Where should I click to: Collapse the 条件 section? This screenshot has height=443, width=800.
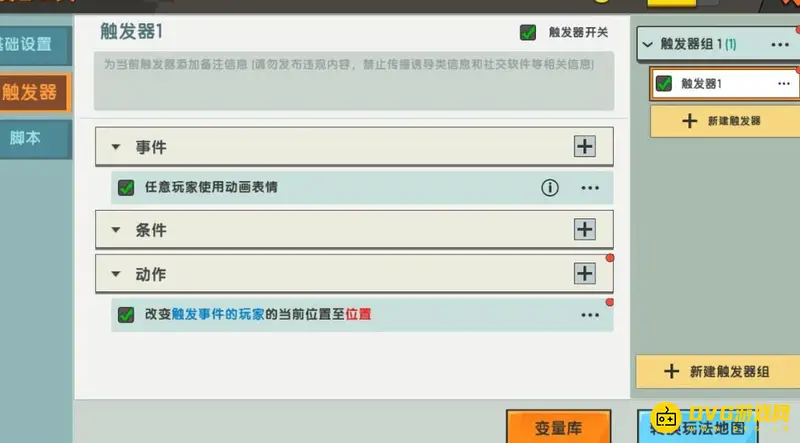116,230
